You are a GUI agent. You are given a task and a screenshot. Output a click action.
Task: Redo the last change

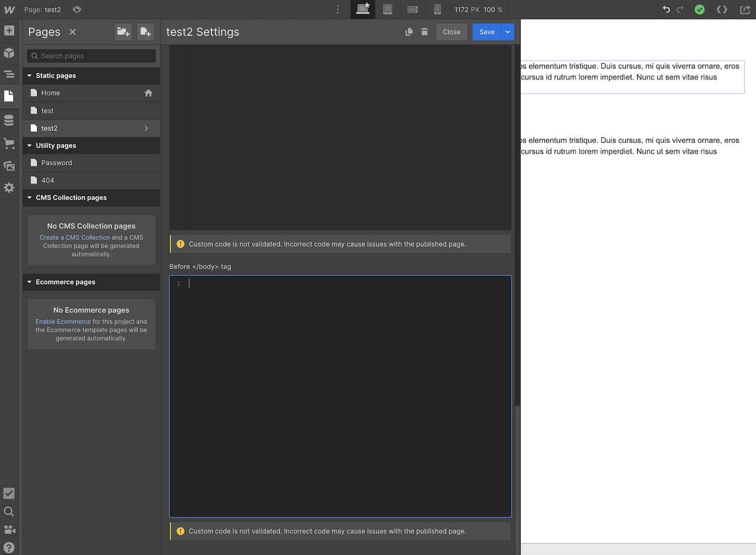pos(680,10)
